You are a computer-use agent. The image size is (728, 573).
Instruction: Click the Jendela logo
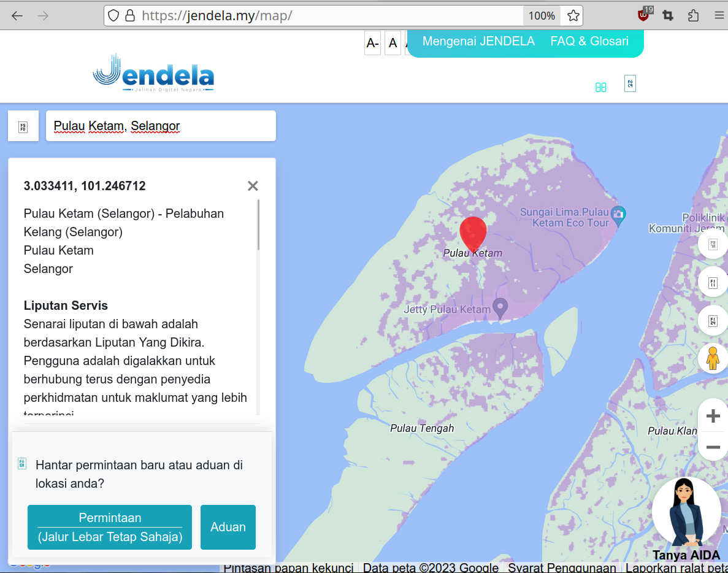153,73
